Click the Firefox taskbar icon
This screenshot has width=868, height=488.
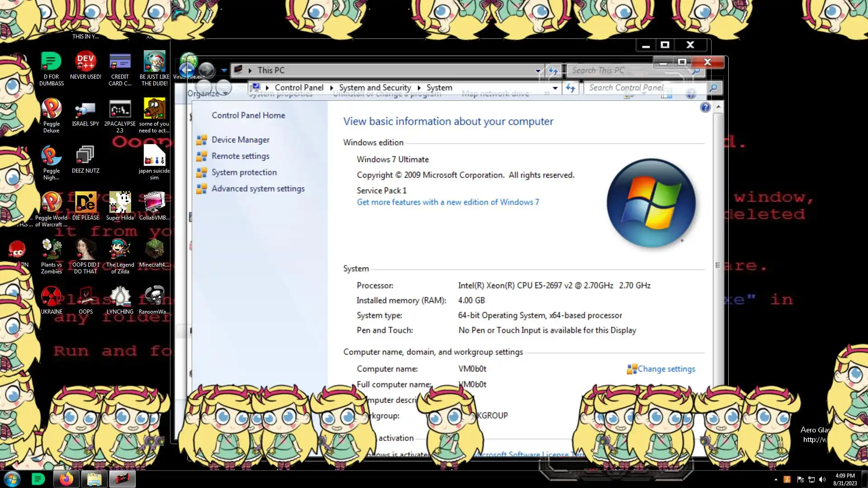[x=66, y=479]
